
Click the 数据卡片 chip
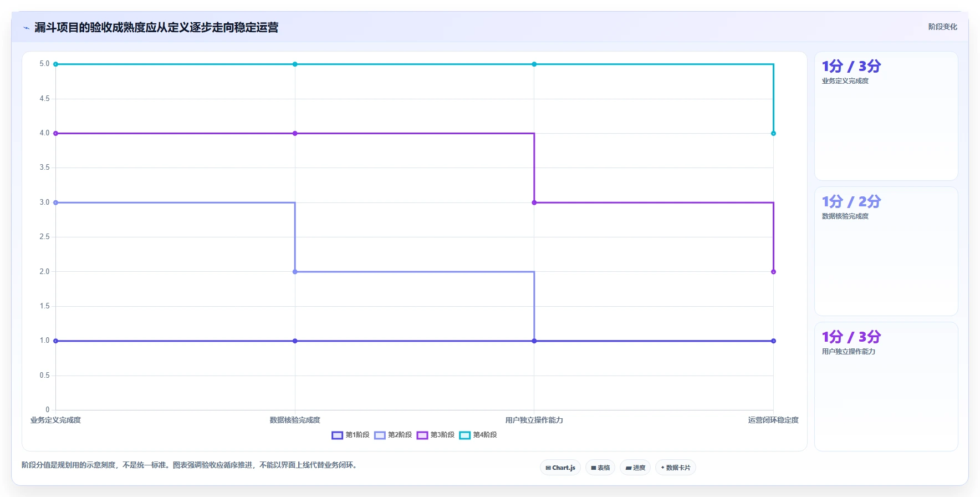(676, 468)
